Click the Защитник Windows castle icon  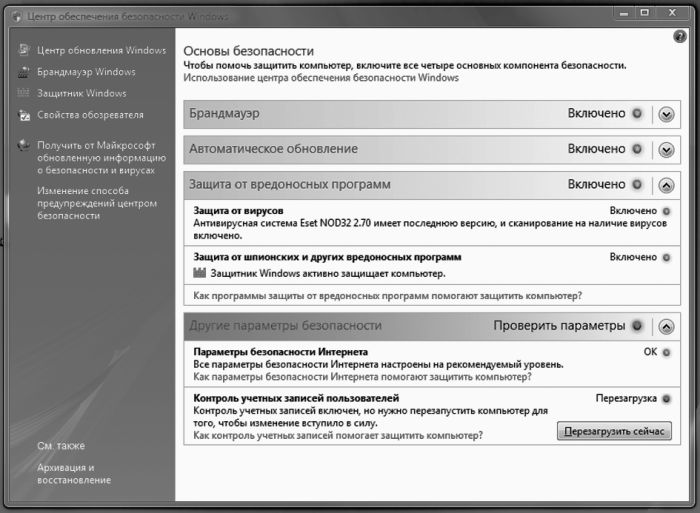tap(197, 273)
